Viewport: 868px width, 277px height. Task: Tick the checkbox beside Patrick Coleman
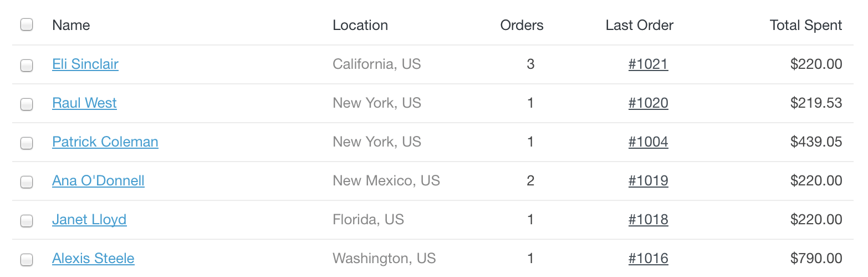point(27,143)
